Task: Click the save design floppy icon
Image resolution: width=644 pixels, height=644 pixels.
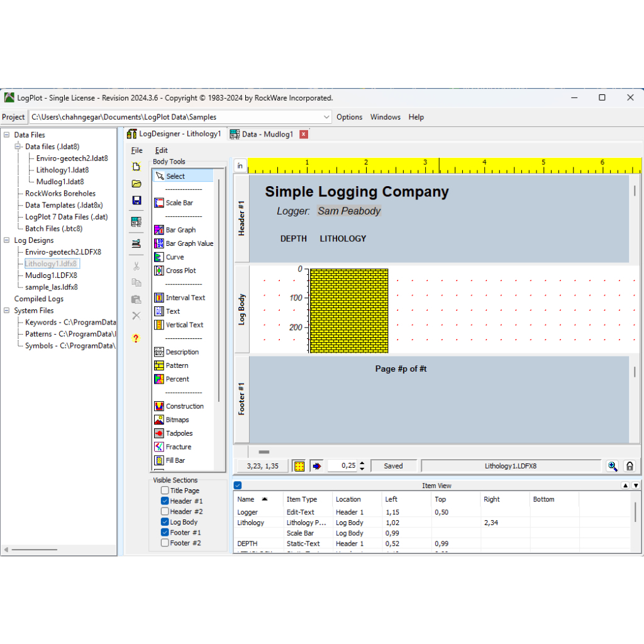Action: click(x=136, y=201)
